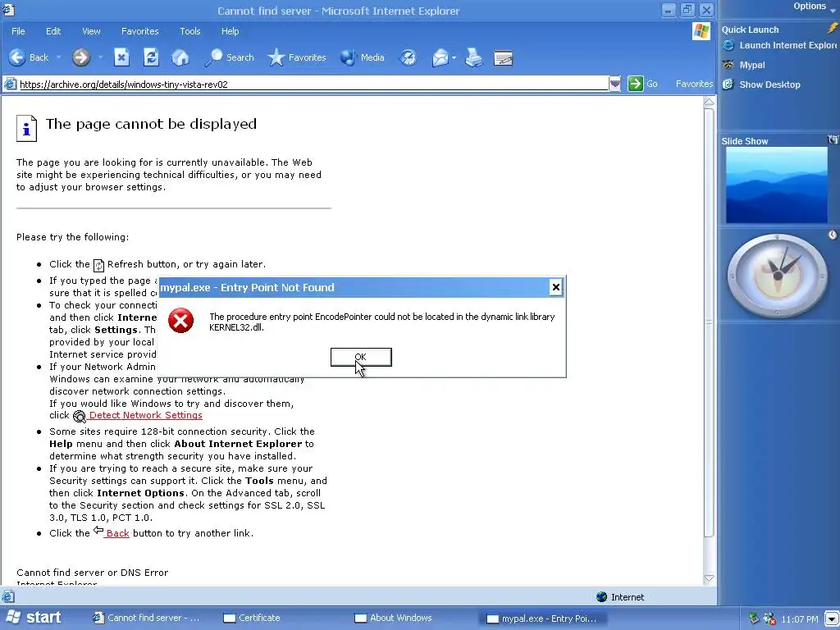Click the Back link in the error page
The width and height of the screenshot is (840, 630).
tap(117, 533)
